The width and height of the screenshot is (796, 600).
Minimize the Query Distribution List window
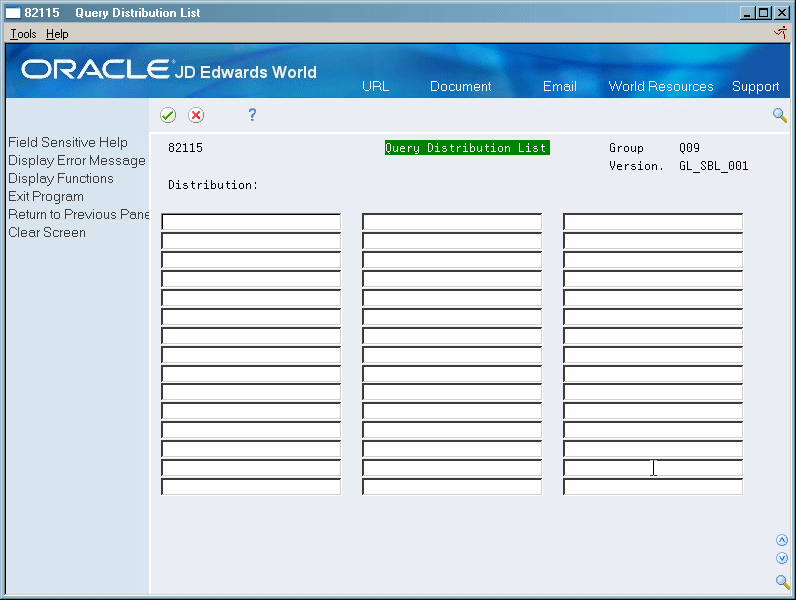point(746,13)
